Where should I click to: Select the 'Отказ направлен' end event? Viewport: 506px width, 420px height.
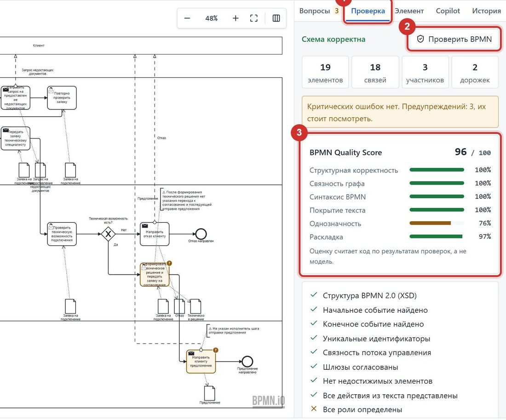pyautogui.click(x=201, y=234)
